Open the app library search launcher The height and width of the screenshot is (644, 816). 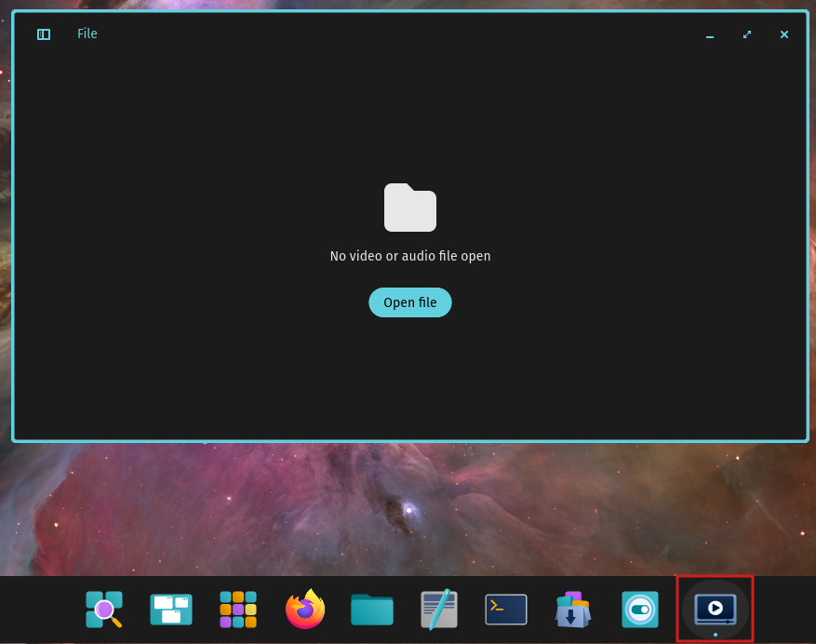(104, 610)
